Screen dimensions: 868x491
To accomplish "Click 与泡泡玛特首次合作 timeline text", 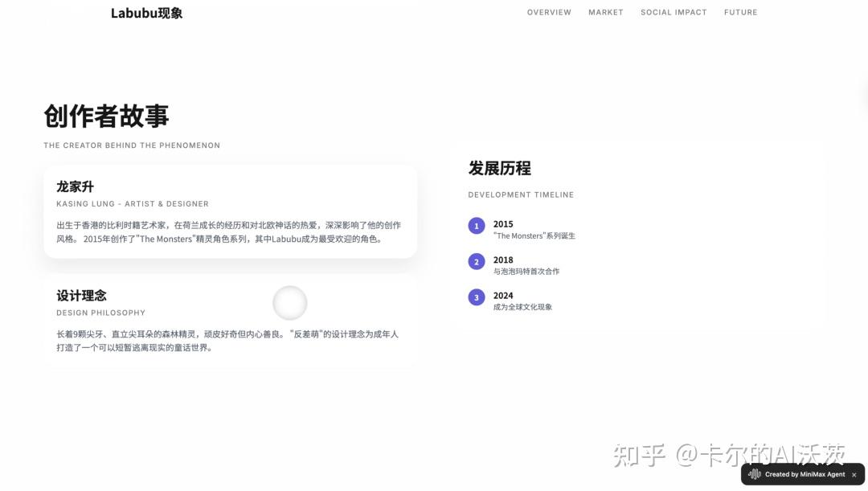I will pyautogui.click(x=526, y=272).
